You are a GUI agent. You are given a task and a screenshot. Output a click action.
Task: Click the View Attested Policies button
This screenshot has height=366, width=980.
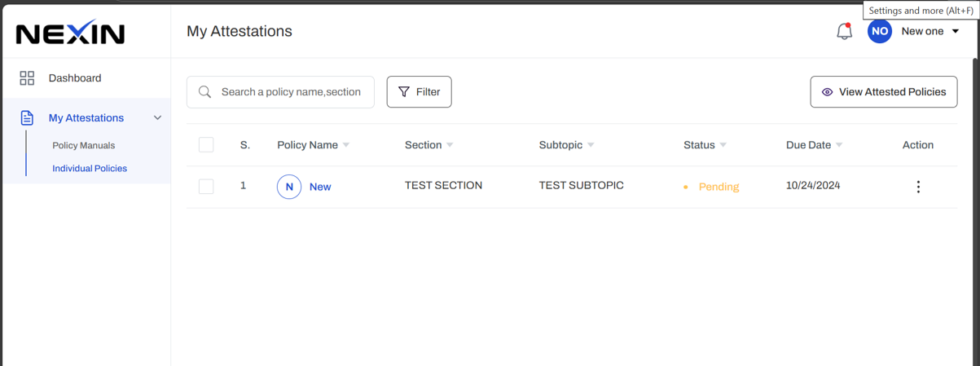pos(883,92)
